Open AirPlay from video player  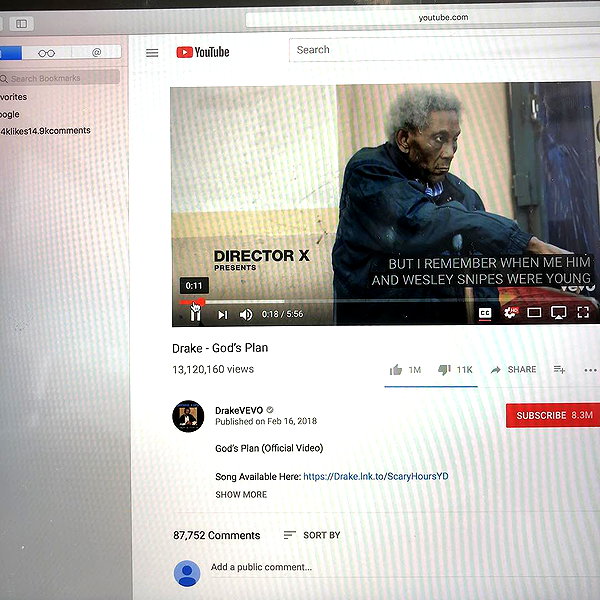558,312
